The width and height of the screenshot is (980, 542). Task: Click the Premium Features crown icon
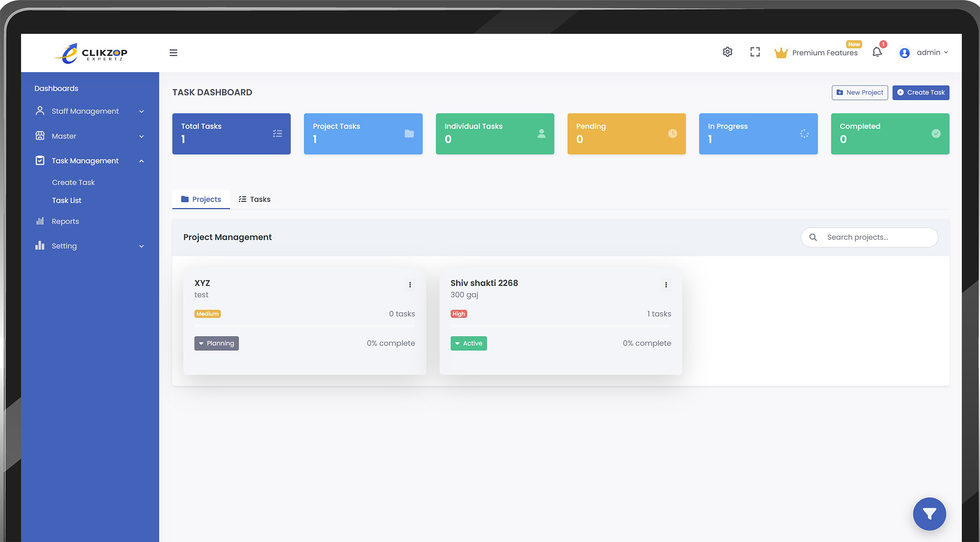[781, 52]
